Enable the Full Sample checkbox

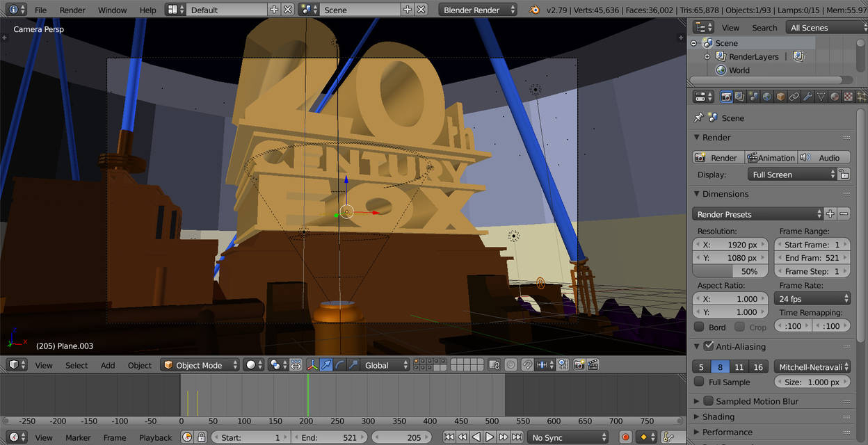point(699,382)
